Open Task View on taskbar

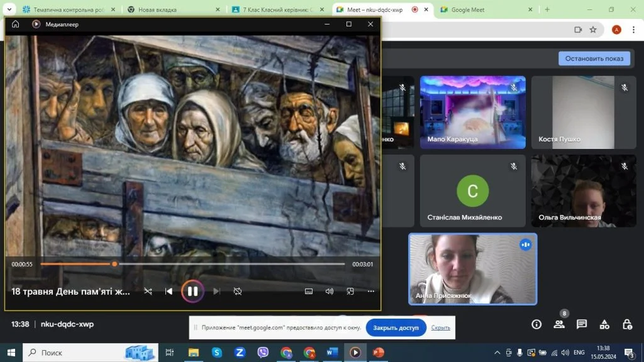pos(169,353)
